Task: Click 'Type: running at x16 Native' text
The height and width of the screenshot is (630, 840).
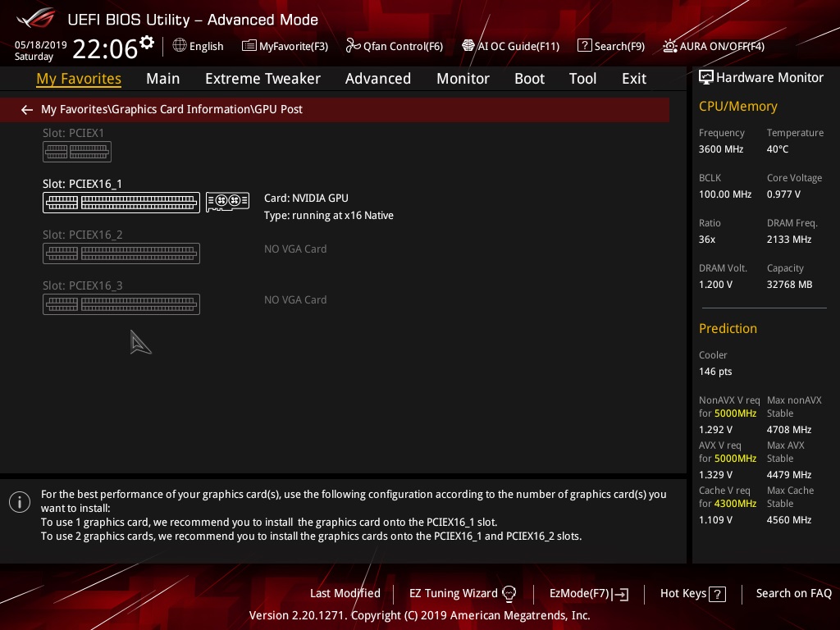Action: pos(329,216)
